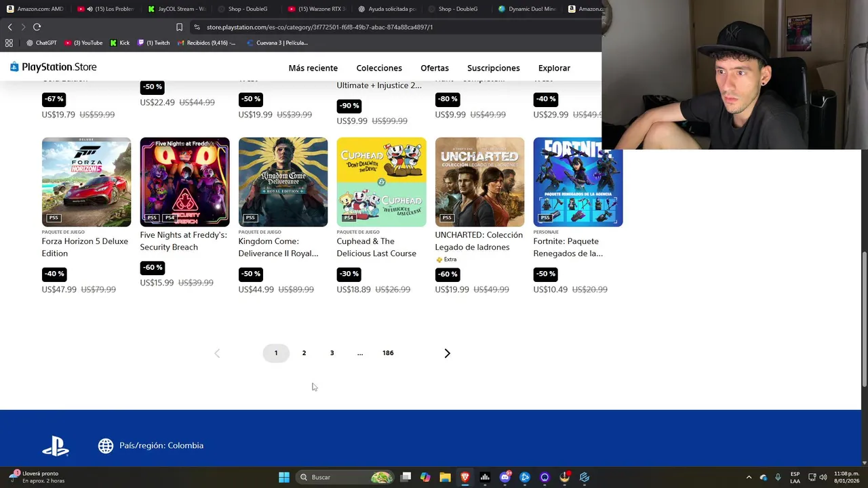Screen dimensions: 868x488
Task: Click the US$15.99 price
Action: click(157, 283)
